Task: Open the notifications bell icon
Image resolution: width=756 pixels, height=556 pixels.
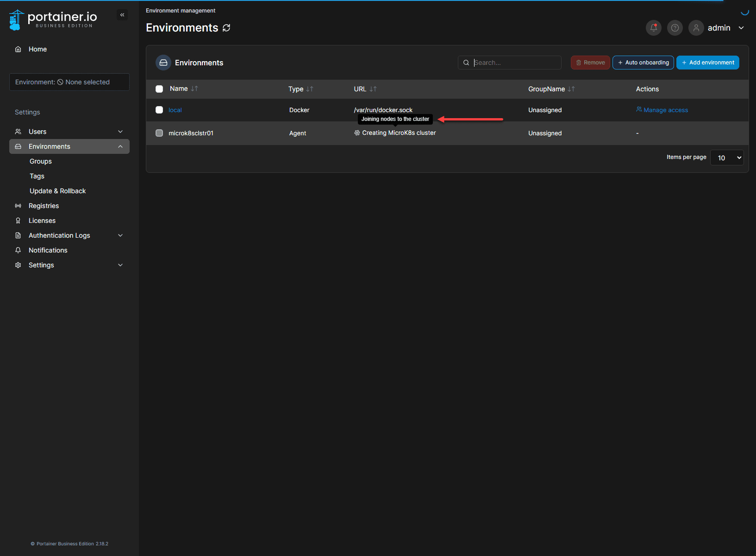Action: tap(653, 28)
